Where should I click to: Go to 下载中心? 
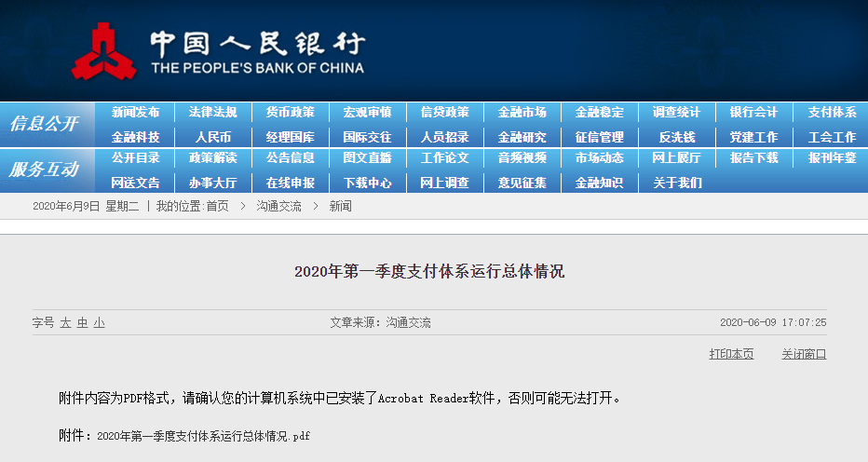(367, 183)
